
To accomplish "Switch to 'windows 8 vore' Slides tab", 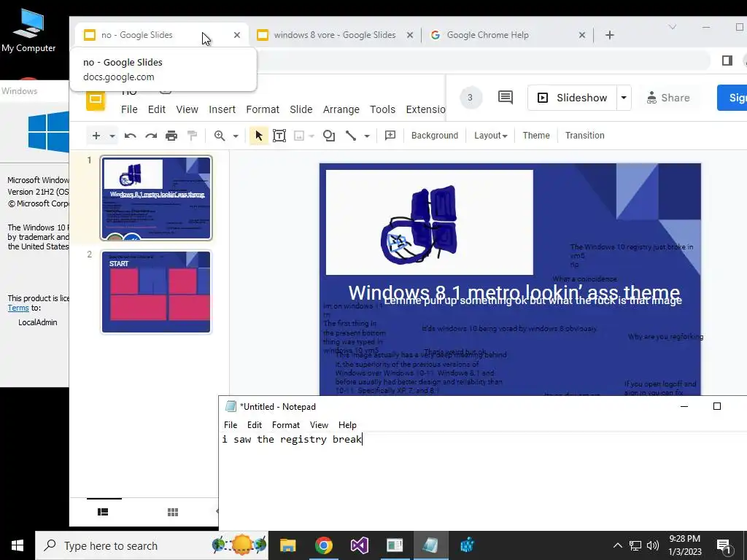I will point(334,35).
